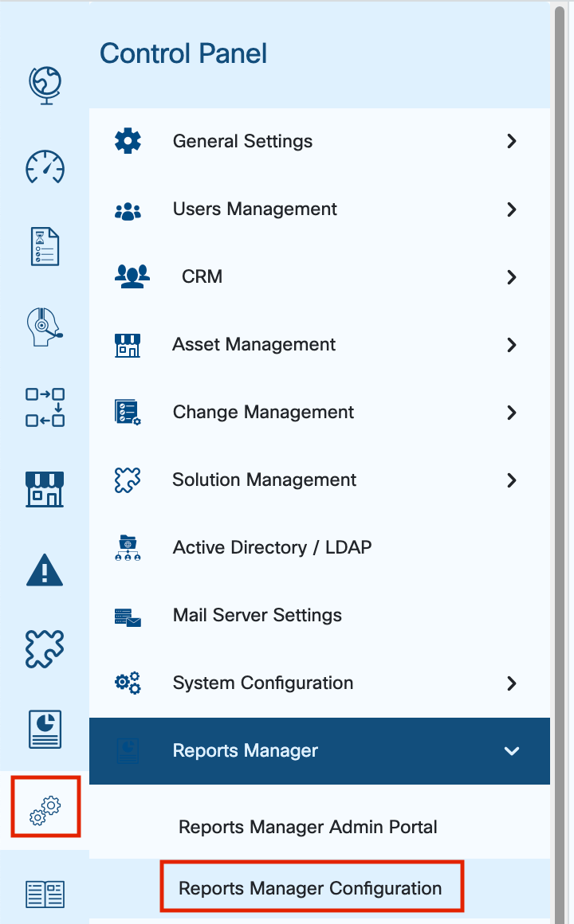
Task: Click the pending tasks document icon
Action: pyautogui.click(x=45, y=246)
